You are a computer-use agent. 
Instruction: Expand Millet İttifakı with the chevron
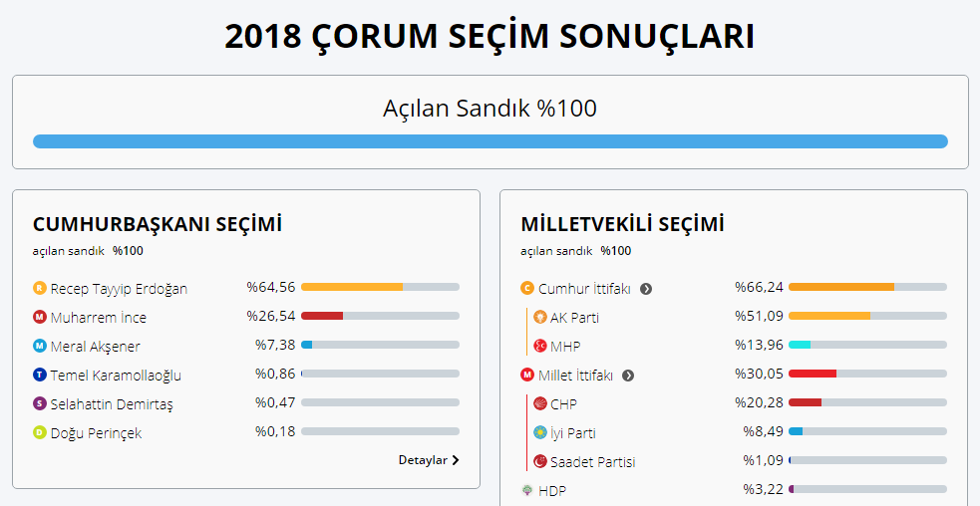tap(628, 376)
